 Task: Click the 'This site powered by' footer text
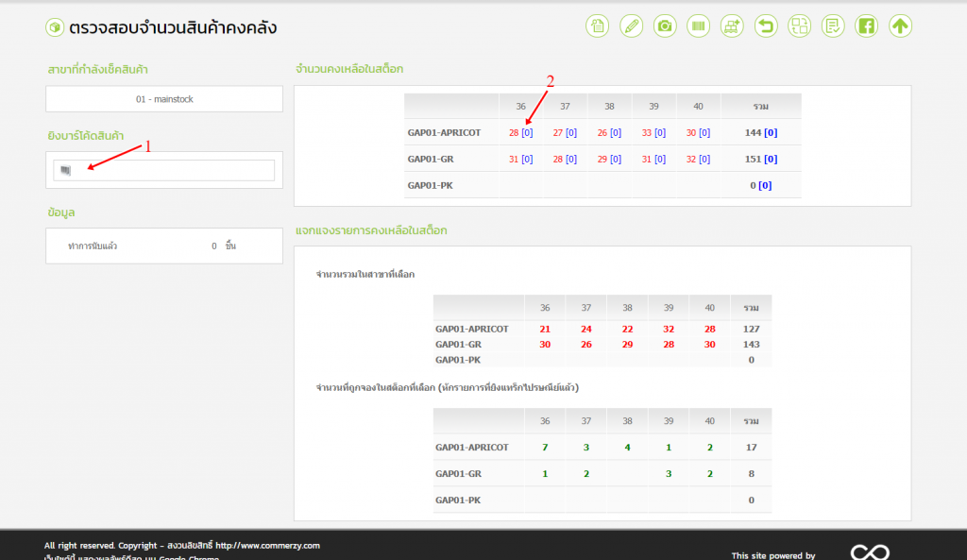tap(773, 555)
